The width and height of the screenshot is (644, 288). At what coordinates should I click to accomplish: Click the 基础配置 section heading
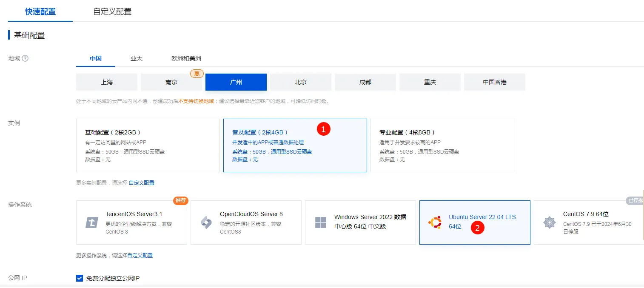tap(29, 35)
